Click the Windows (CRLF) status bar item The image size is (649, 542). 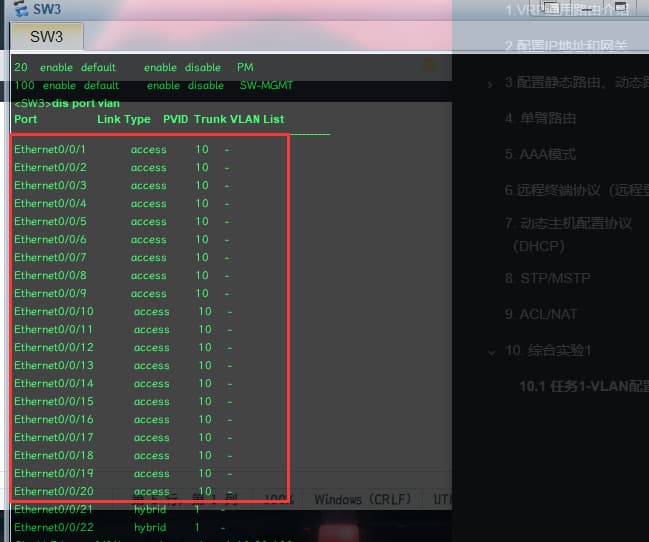(364, 499)
